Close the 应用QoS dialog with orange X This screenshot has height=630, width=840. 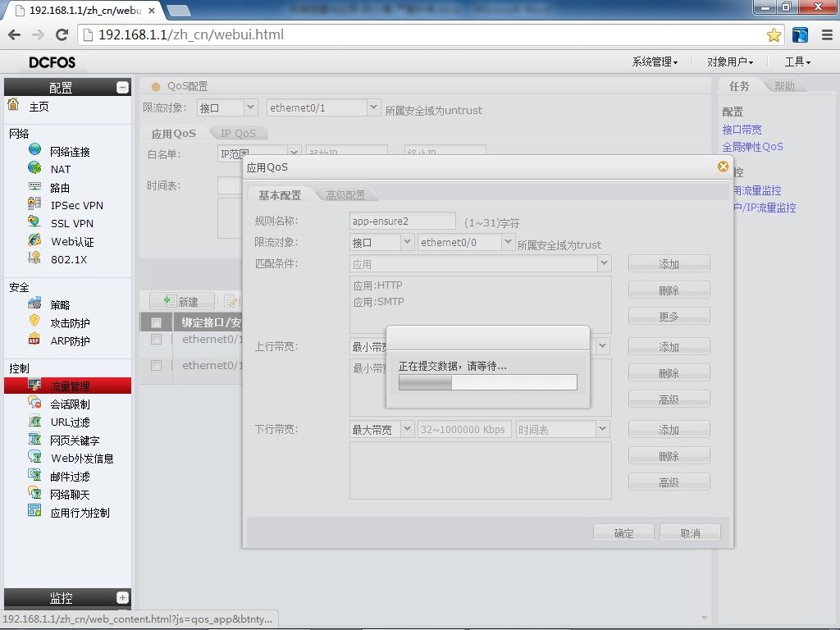723,167
